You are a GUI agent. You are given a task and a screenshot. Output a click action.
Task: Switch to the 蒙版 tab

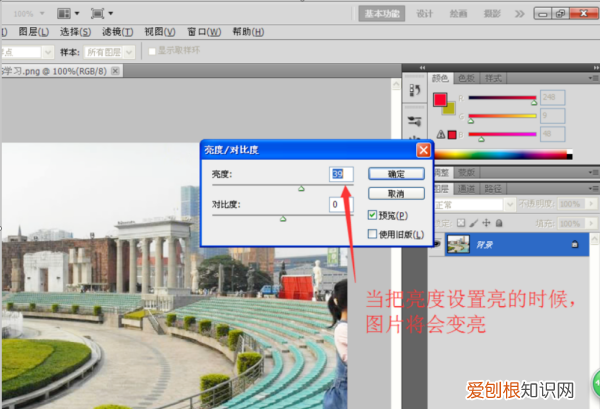(x=466, y=173)
